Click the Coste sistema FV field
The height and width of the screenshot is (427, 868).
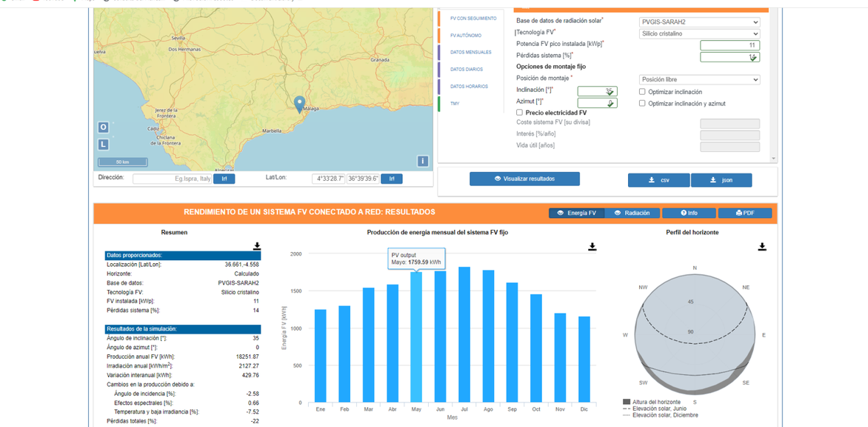(x=730, y=124)
